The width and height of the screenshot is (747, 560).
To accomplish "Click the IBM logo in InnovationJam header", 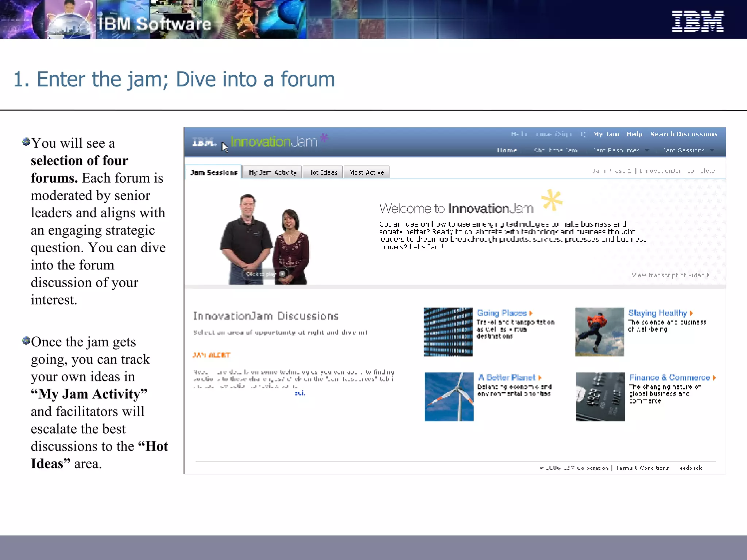I will pyautogui.click(x=204, y=143).
